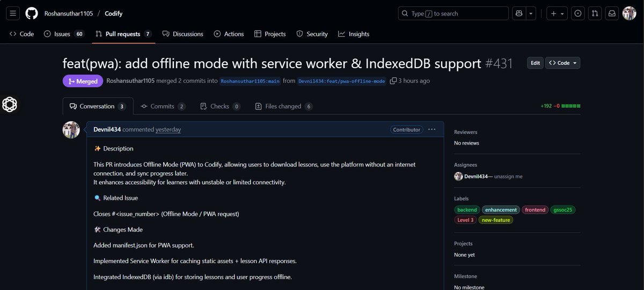The height and width of the screenshot is (290, 644).
Task: Click the Edit title button
Action: click(535, 63)
